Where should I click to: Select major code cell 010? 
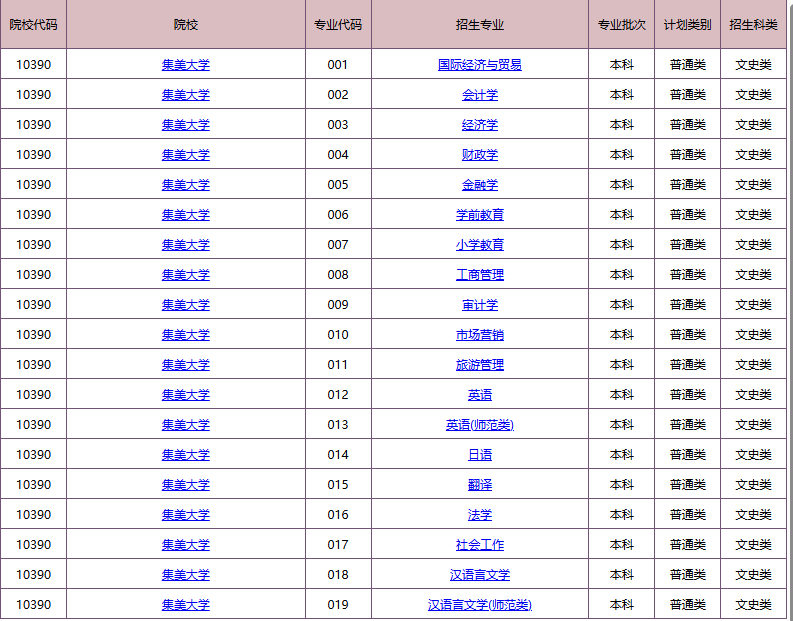click(x=338, y=335)
